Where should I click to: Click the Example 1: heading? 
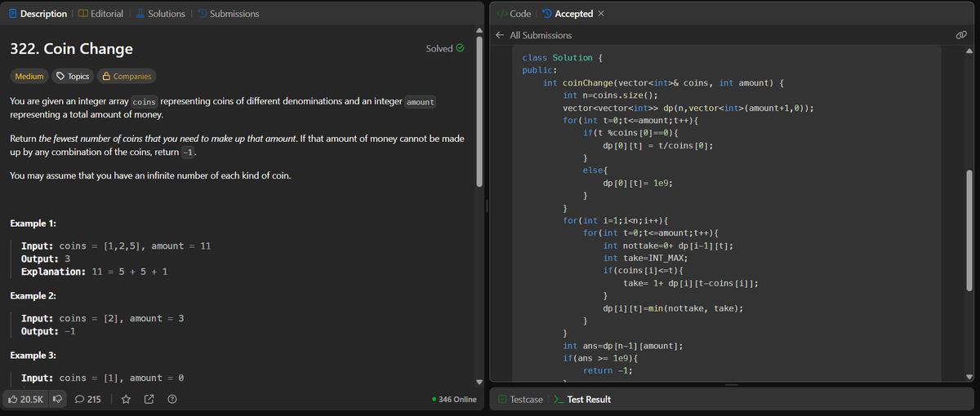pyautogui.click(x=33, y=223)
